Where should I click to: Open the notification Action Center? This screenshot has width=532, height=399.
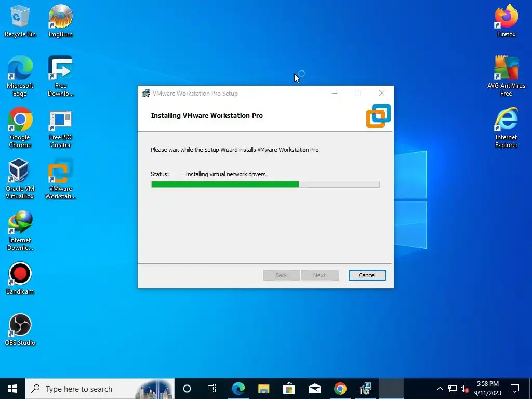(x=515, y=389)
